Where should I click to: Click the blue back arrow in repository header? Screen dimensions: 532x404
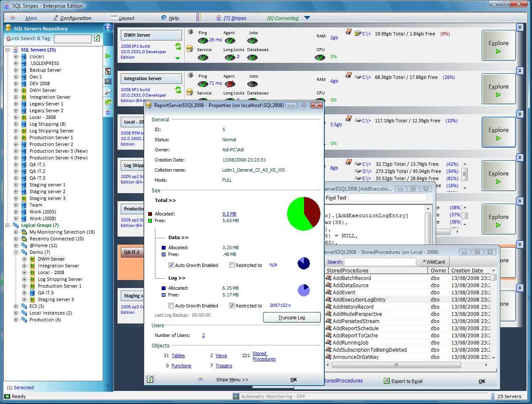[108, 28]
